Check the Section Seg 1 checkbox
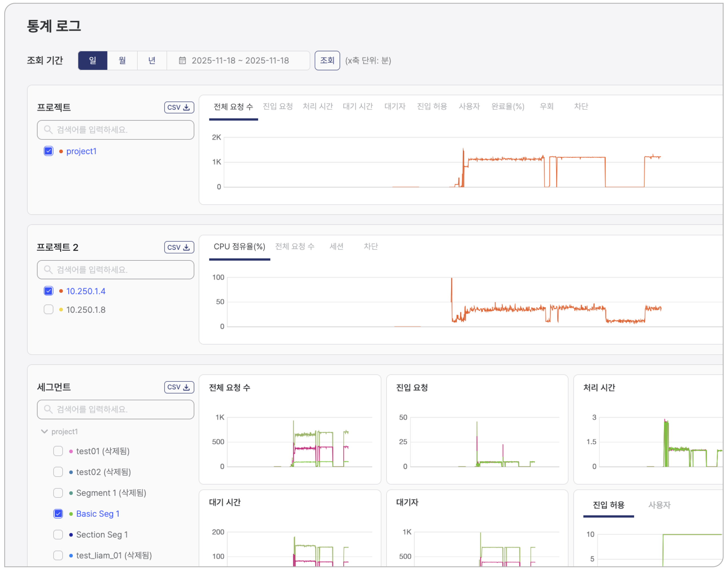The image size is (728, 570). pyautogui.click(x=58, y=535)
